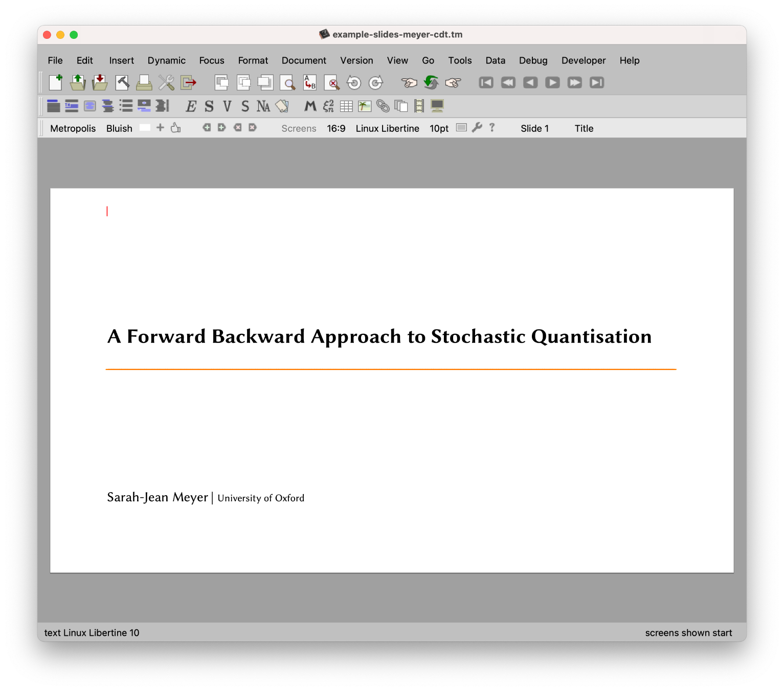
Task: Click the itemize list icon
Action: 126,106
